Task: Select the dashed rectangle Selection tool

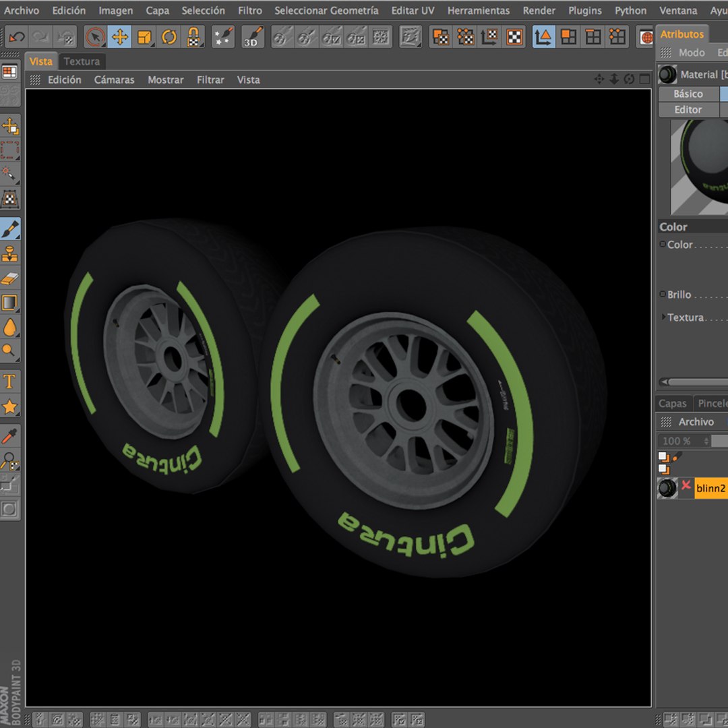Action: pyautogui.click(x=9, y=150)
